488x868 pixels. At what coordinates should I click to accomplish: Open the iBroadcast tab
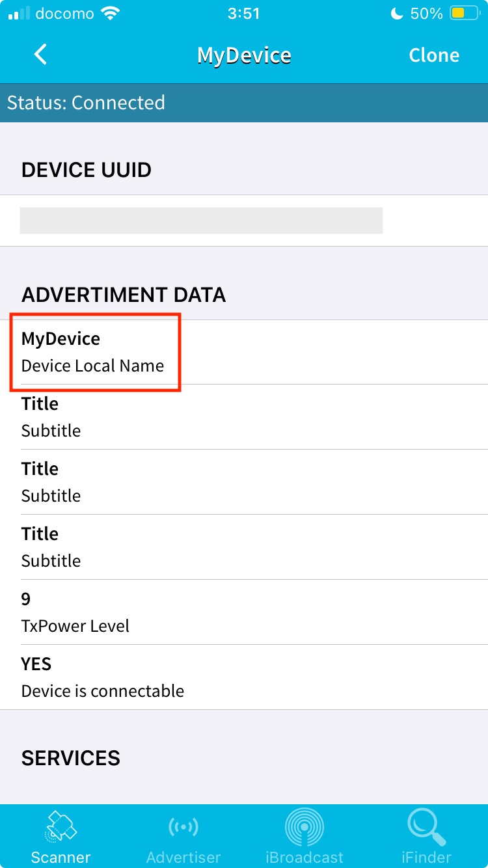click(305, 835)
